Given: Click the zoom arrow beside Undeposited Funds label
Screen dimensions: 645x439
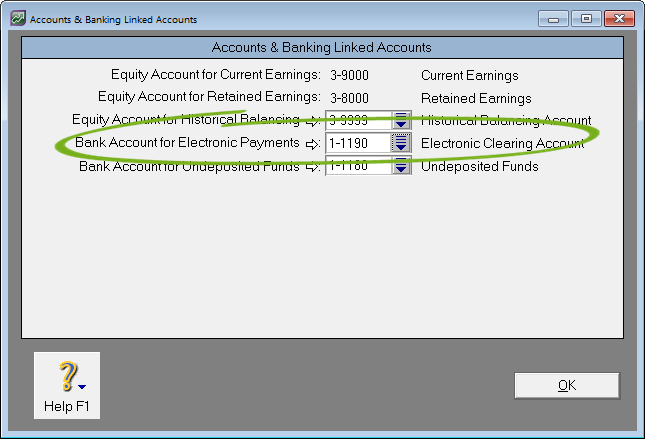Looking at the screenshot, I should click(313, 167).
